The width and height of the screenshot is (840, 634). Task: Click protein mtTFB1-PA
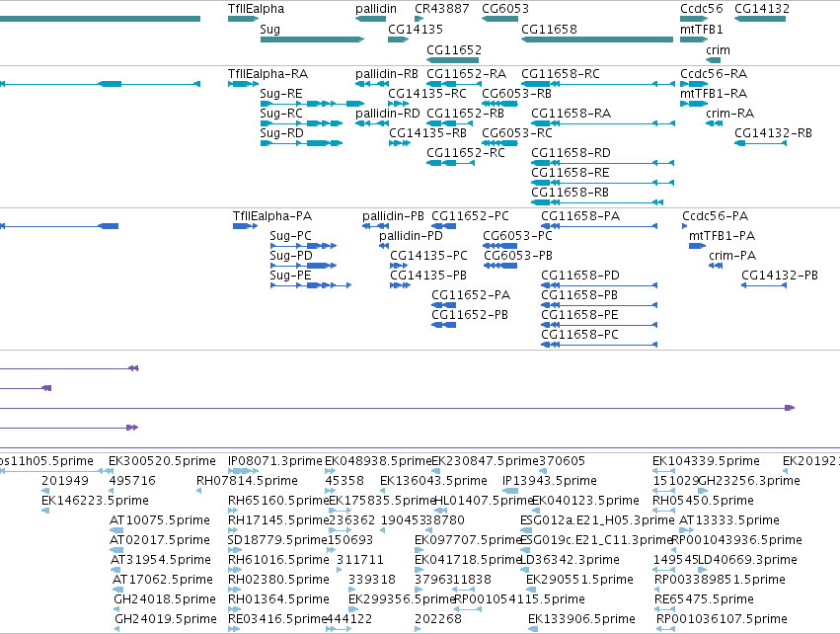[698, 246]
